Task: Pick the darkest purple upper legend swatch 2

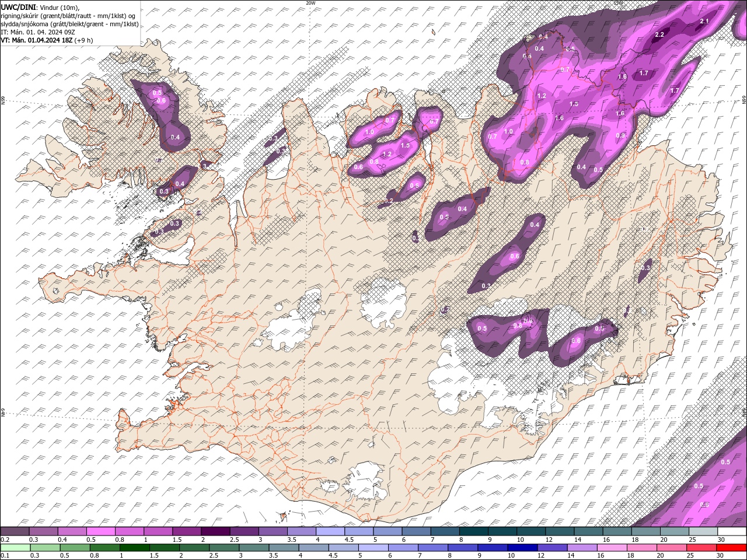Action: tap(215, 531)
